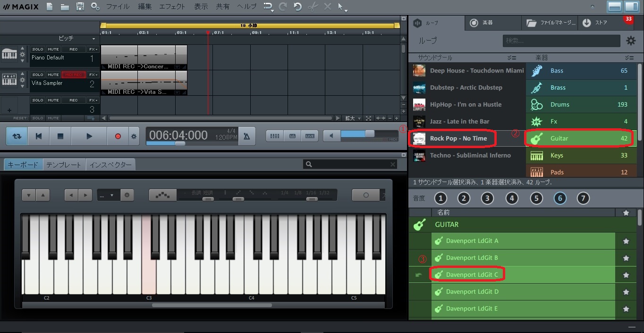This screenshot has height=333, width=644.
Task: Open the keyboard preset dropdown showing dots
Action: 108,195
